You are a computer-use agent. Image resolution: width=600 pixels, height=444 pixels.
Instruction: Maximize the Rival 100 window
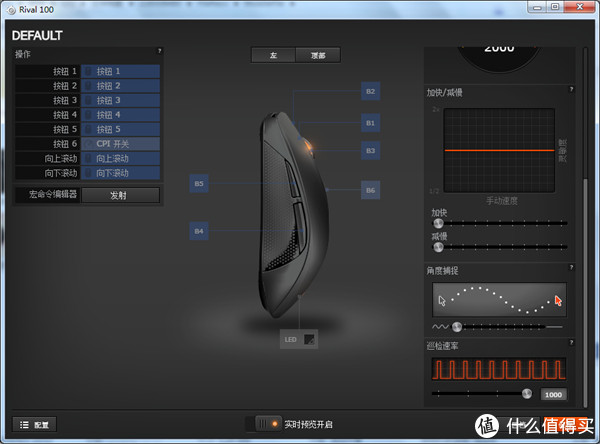(x=555, y=7)
